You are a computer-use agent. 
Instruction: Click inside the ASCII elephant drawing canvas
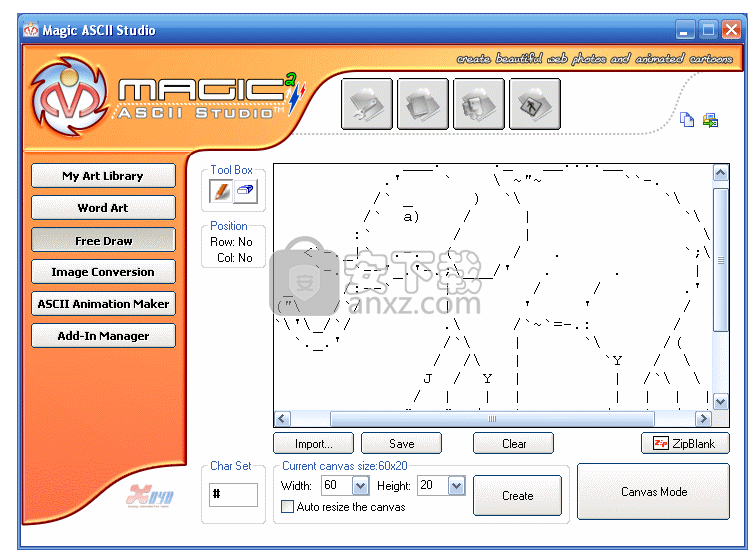(493, 287)
